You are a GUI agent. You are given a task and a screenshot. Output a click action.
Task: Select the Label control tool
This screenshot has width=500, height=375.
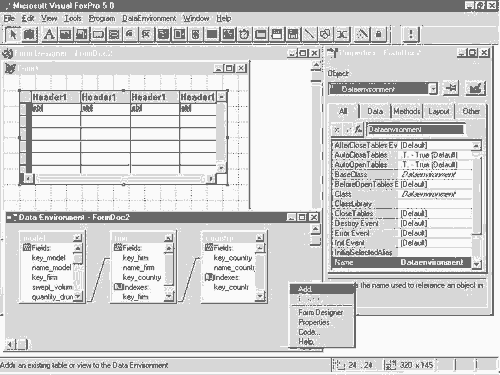click(49, 34)
